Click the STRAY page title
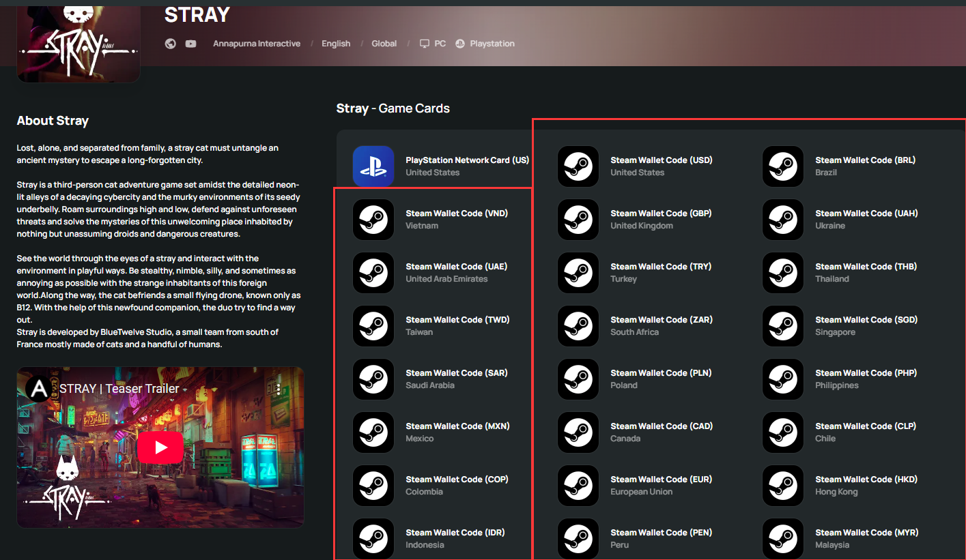 [x=197, y=14]
